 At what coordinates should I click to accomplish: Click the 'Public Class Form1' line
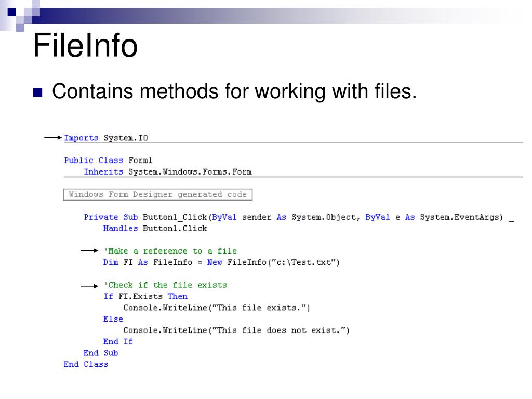click(108, 160)
